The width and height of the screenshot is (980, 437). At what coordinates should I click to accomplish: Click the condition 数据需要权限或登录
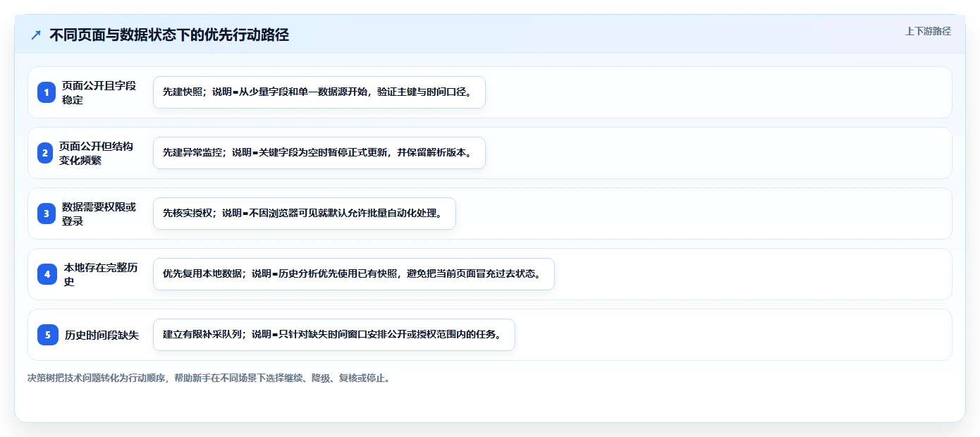coord(99,214)
